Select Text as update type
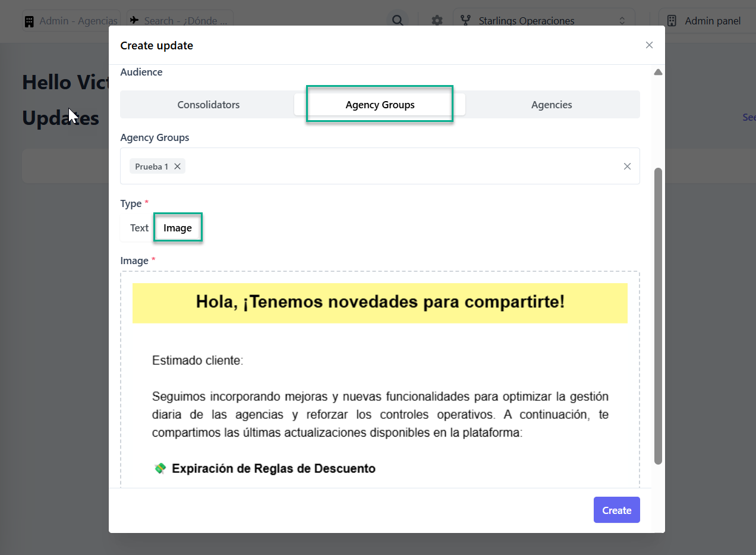Viewport: 756px width, 555px height. 139,228
